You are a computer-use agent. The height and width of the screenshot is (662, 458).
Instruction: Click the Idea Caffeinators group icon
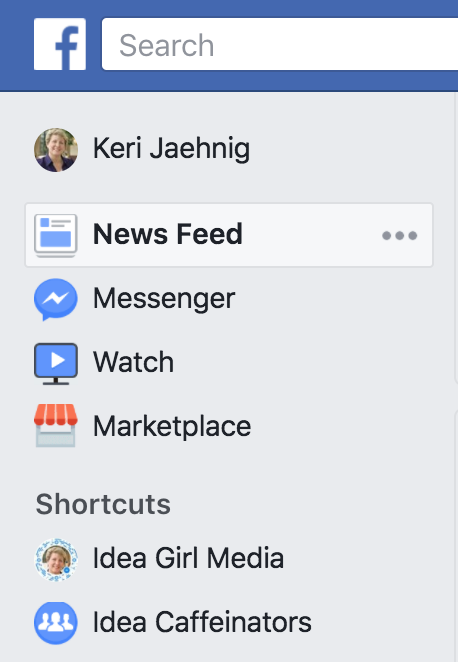pos(56,623)
